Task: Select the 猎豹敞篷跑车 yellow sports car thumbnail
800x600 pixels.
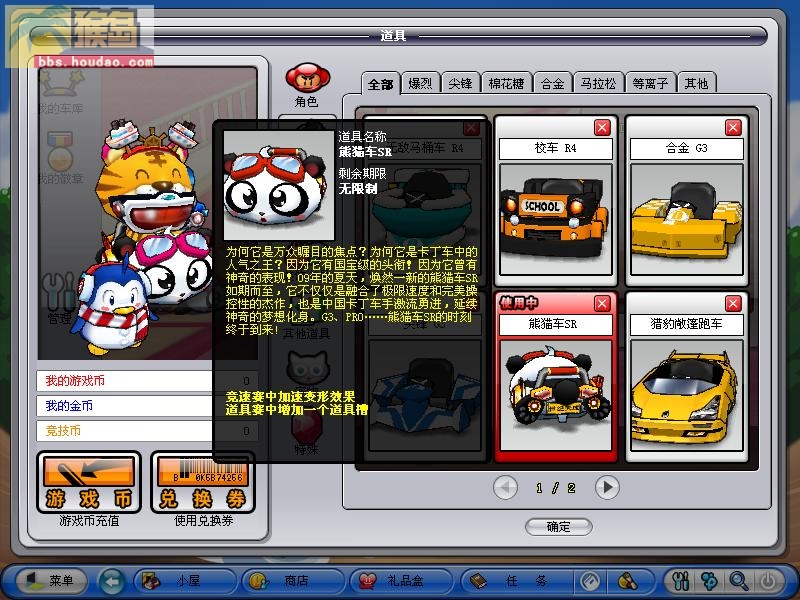Action: [687, 396]
